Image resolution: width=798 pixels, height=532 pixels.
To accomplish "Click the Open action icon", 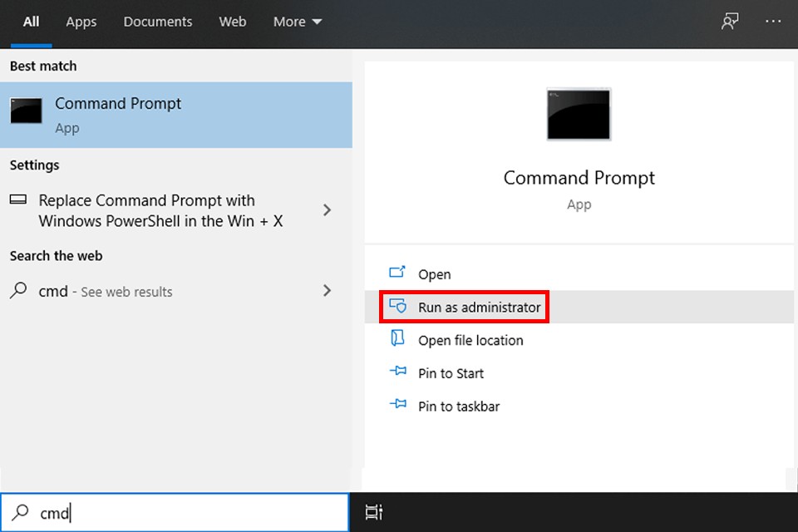I will (397, 273).
